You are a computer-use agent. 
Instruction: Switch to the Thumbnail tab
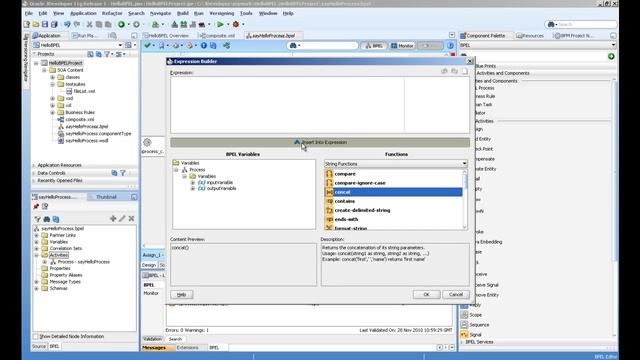(x=107, y=197)
